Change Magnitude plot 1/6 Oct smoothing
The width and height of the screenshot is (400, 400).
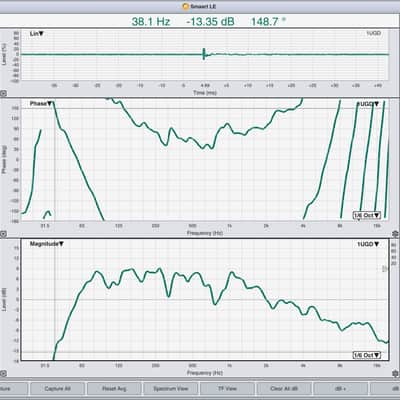(367, 355)
